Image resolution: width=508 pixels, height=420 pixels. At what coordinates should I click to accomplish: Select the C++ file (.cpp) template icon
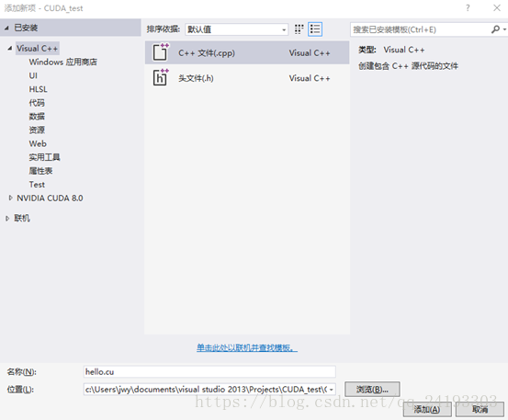161,51
